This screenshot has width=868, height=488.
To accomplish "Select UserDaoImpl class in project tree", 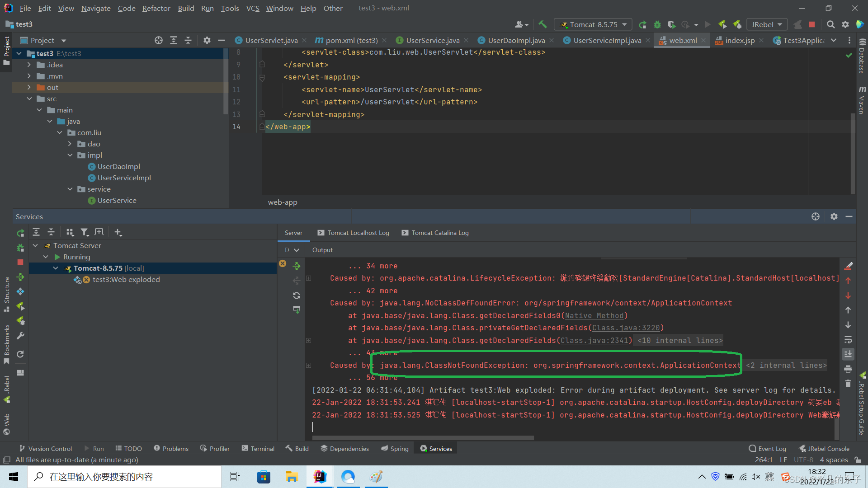I will (x=118, y=166).
